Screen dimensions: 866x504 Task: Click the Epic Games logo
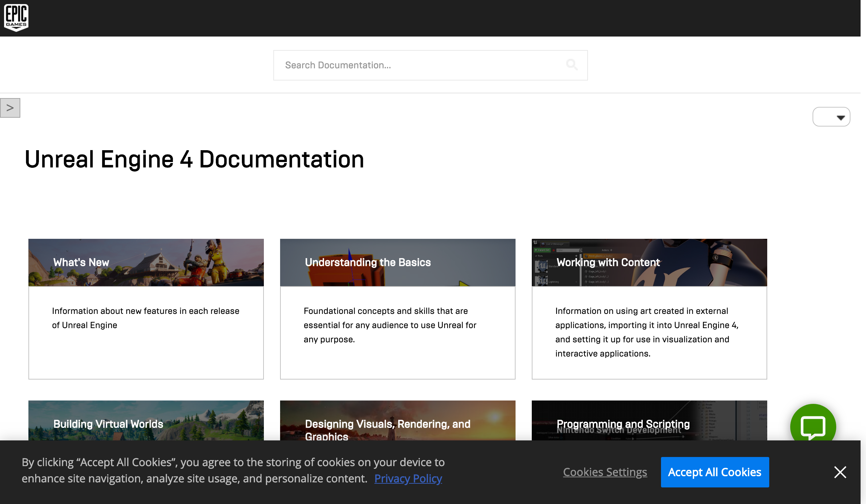[16, 18]
